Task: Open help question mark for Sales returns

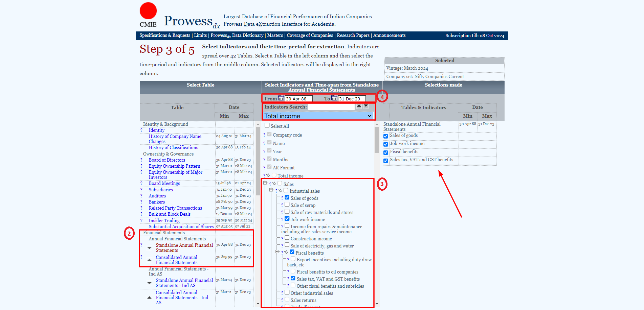Action: pyautogui.click(x=282, y=301)
